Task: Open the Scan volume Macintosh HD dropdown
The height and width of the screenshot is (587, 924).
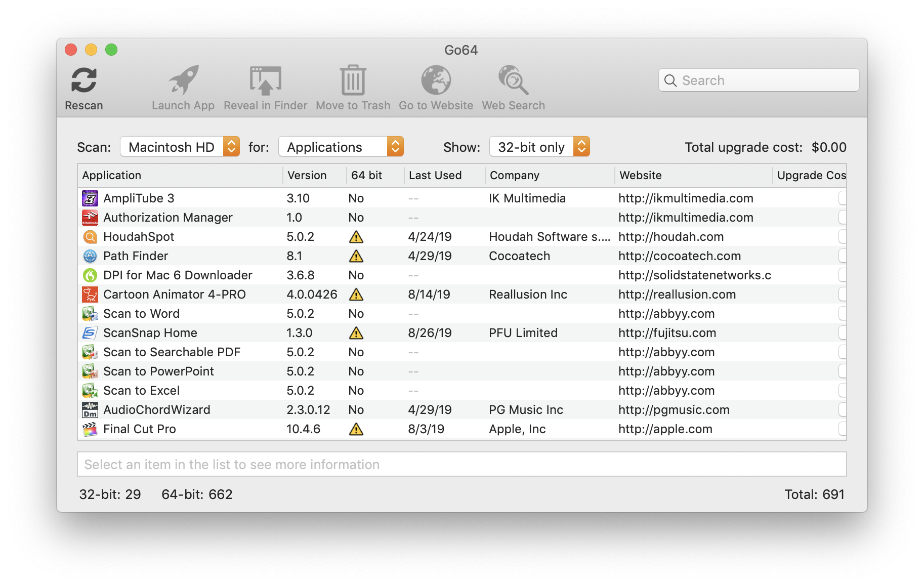Action: tap(180, 147)
